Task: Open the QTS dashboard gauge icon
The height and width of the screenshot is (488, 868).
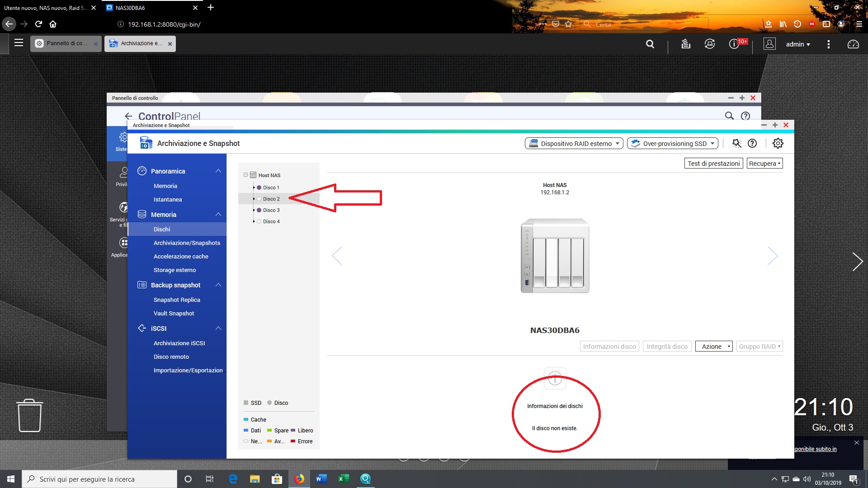Action: pos(853,44)
